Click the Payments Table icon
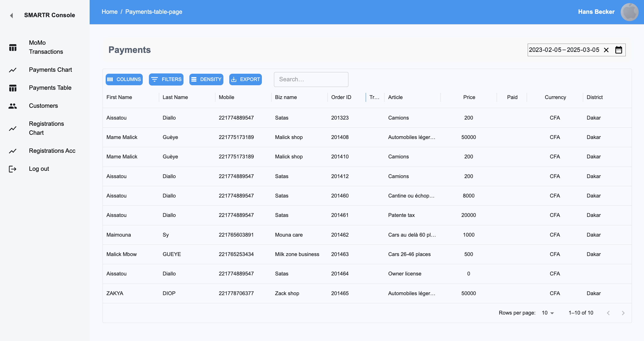The width and height of the screenshot is (644, 341). [x=13, y=88]
